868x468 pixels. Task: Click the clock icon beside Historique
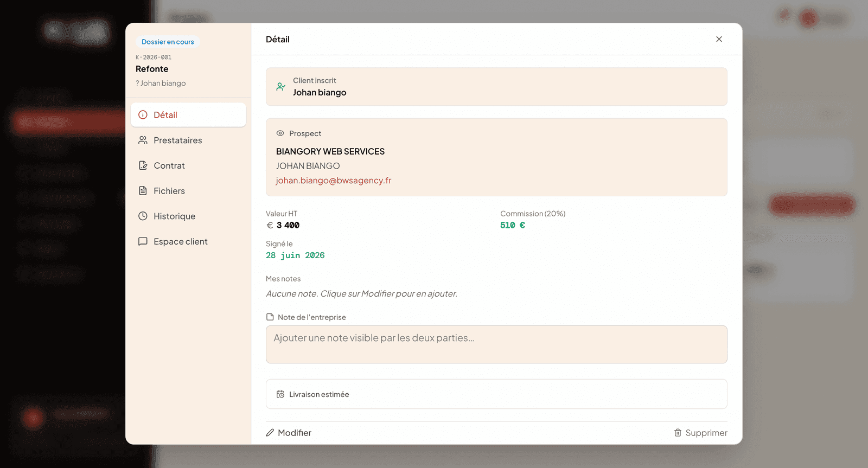click(x=143, y=216)
